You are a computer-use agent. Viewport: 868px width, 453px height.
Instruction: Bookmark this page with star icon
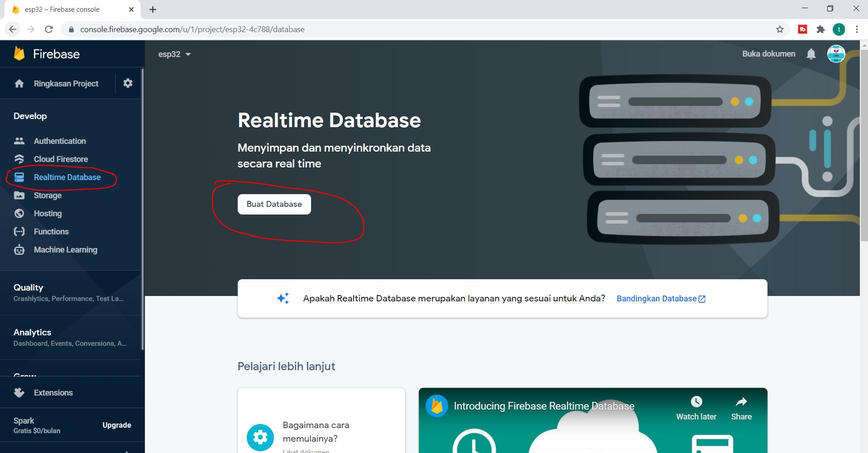(x=780, y=29)
